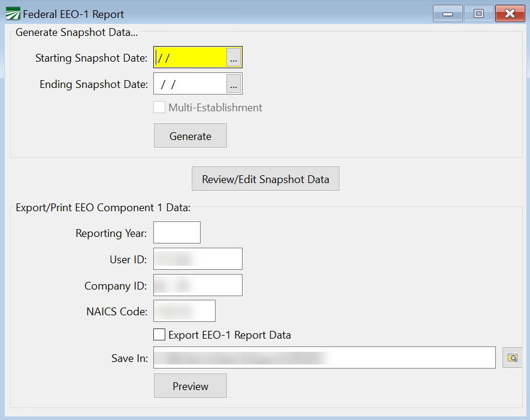Viewport: 530px width, 420px height.
Task: Open the Save In folder browse icon
Action: (512, 357)
